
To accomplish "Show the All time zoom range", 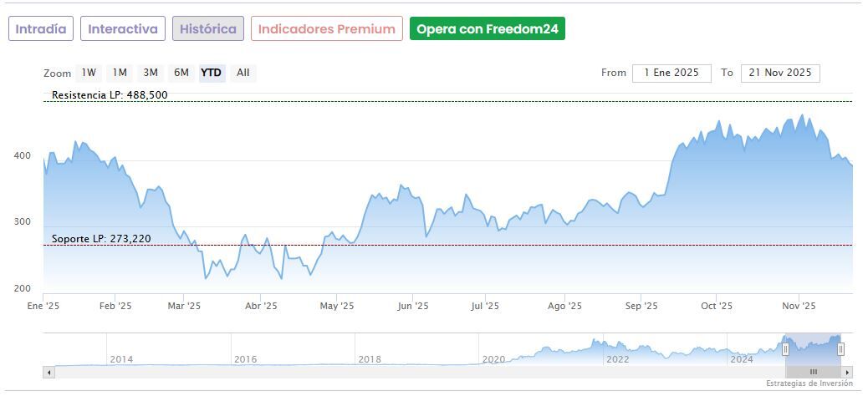I will (243, 73).
